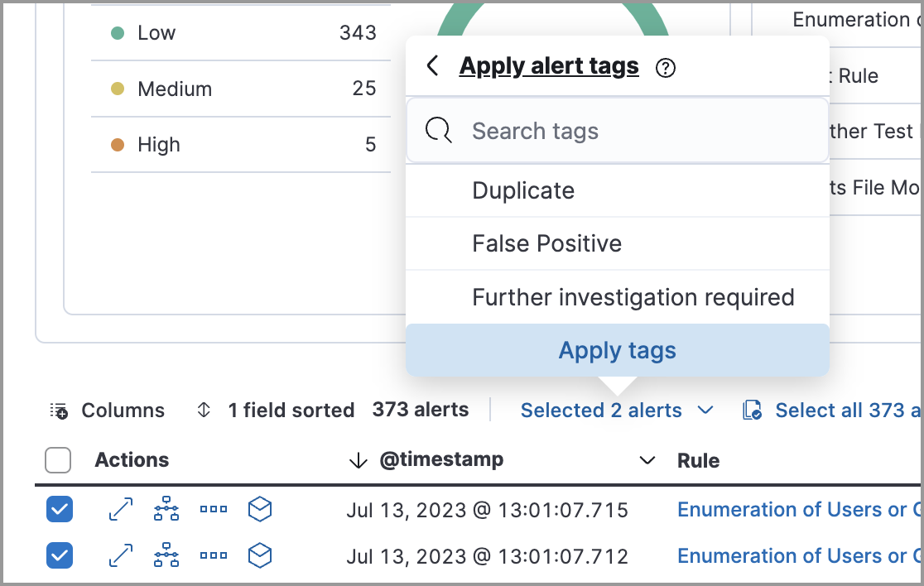This screenshot has height=586, width=924.
Task: Click the back arrow in Apply alert tags popup
Action: pos(431,66)
